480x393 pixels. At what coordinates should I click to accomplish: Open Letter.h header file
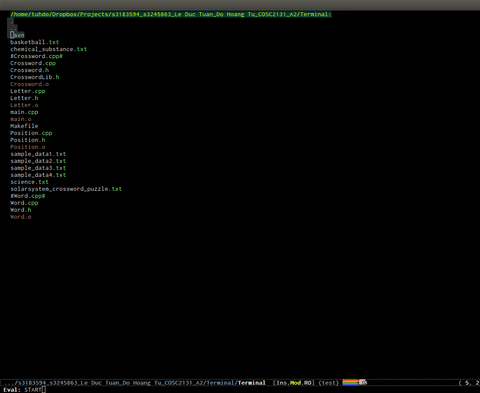pos(24,98)
